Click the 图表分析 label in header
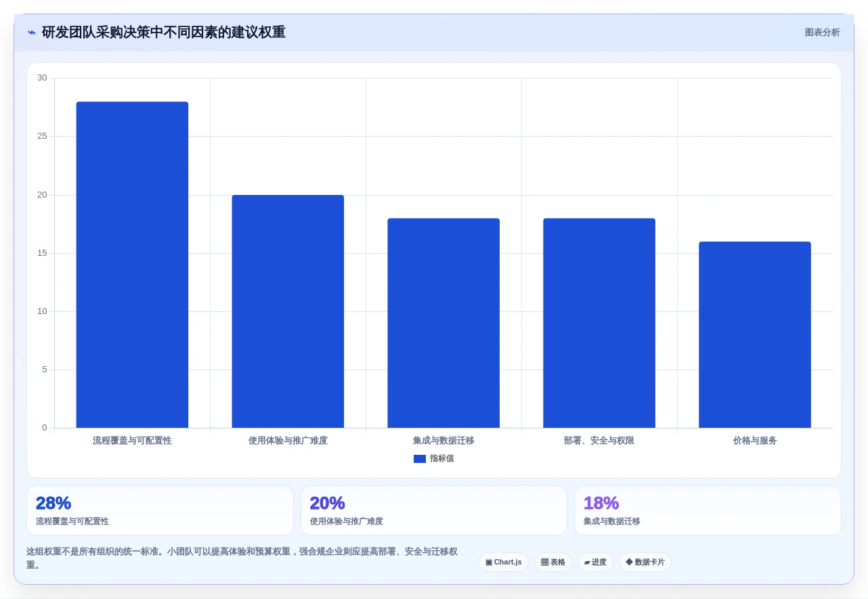The width and height of the screenshot is (868, 599). click(822, 32)
